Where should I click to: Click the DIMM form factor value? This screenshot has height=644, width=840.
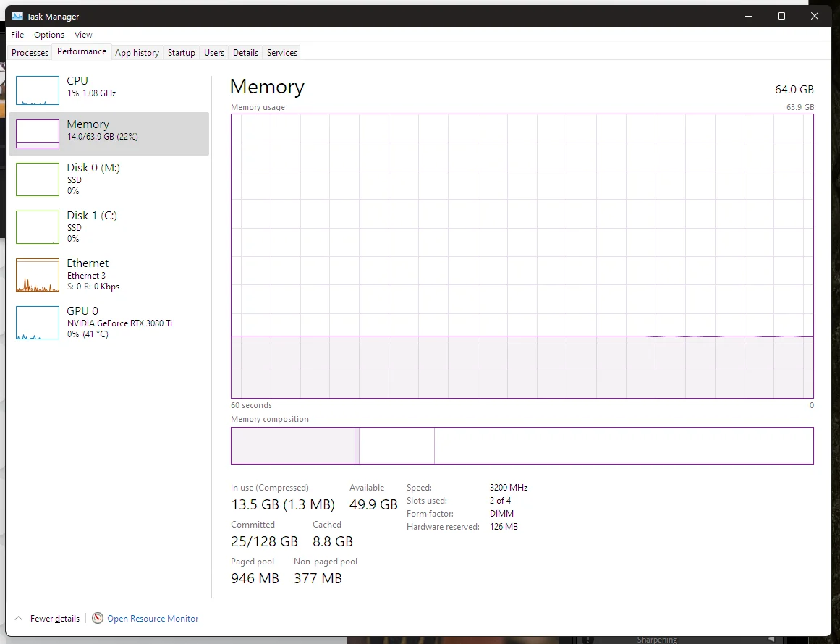(x=501, y=513)
